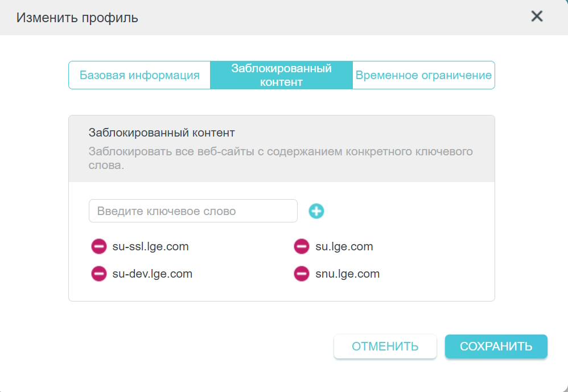Select the Заблокированный контент tab
The image size is (568, 392).
(281, 75)
